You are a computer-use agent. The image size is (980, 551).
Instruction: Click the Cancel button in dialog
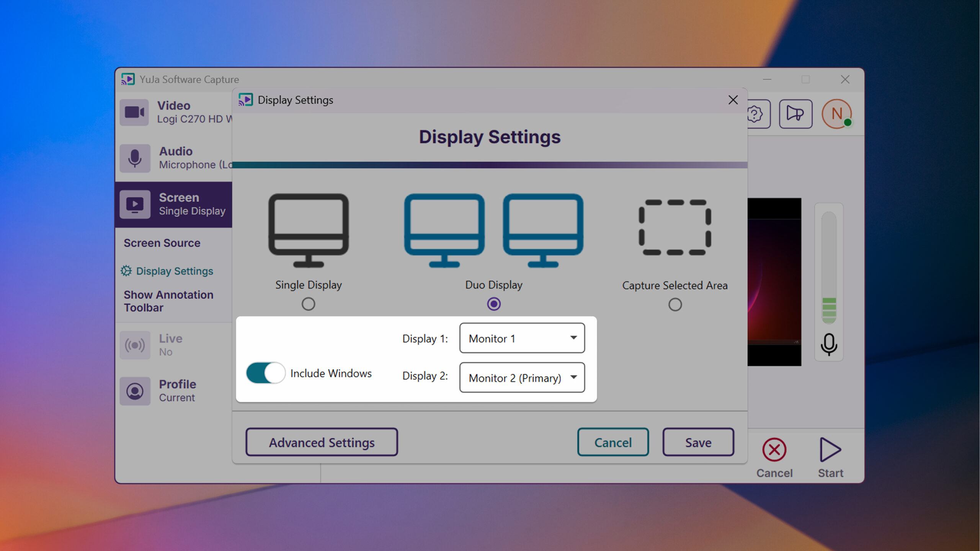pos(612,442)
